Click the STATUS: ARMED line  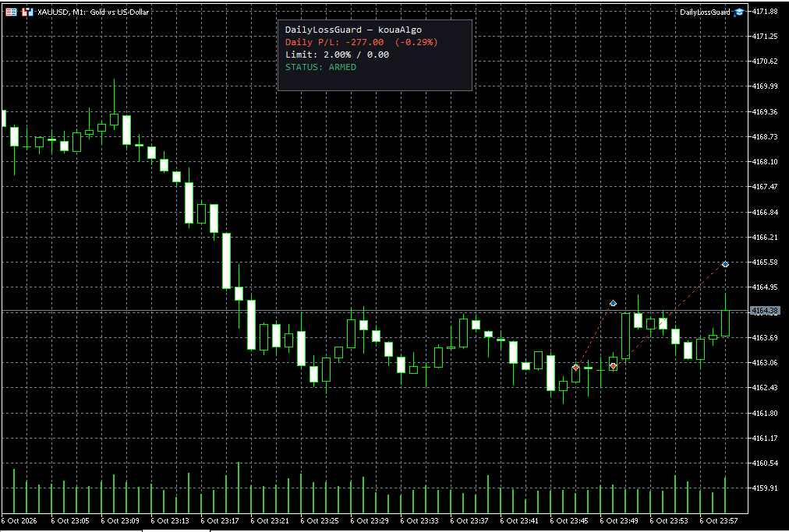(320, 68)
